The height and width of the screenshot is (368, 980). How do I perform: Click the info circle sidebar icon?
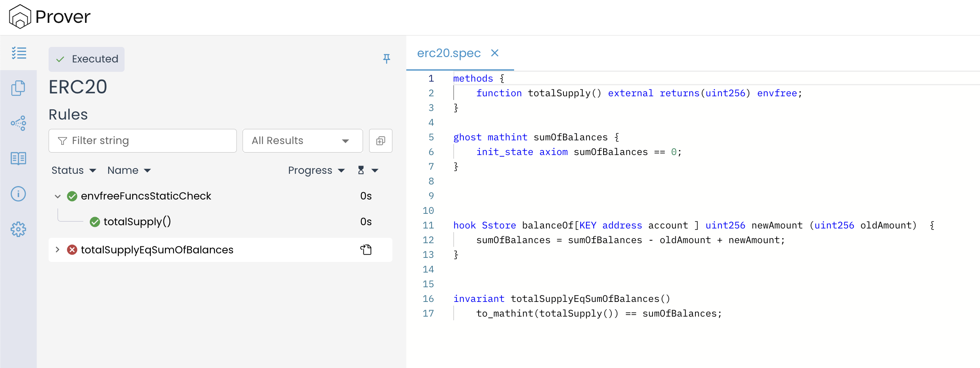click(x=18, y=194)
